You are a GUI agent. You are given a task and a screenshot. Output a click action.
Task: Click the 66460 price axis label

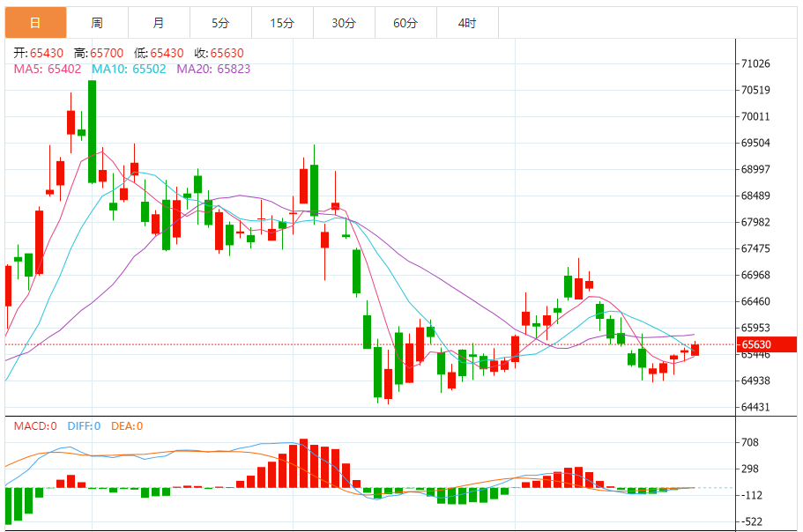click(x=756, y=301)
